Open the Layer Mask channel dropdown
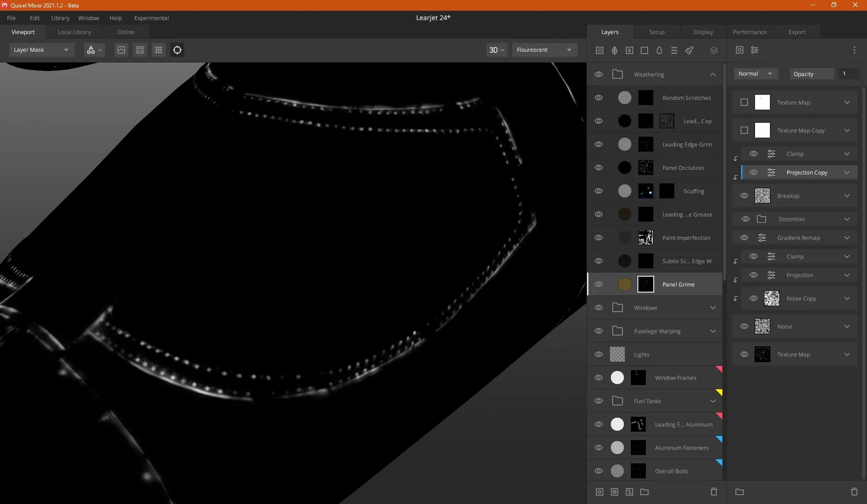 click(42, 50)
